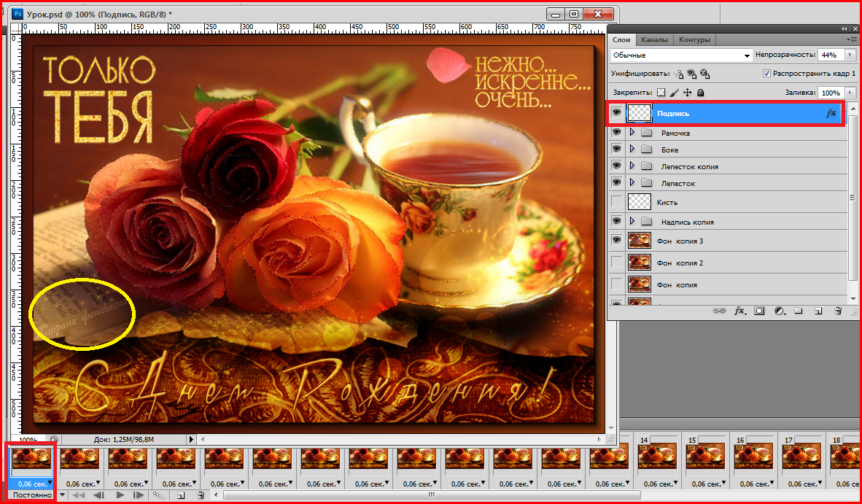Add a layer style via fx button
Viewport: 862px width, 504px height.
tap(740, 311)
